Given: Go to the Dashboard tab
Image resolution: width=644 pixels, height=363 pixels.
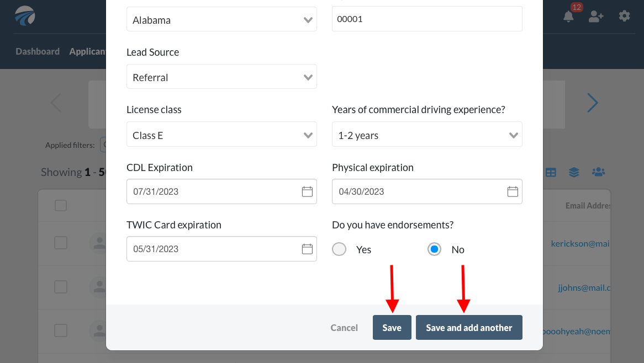Looking at the screenshot, I should click(x=38, y=51).
